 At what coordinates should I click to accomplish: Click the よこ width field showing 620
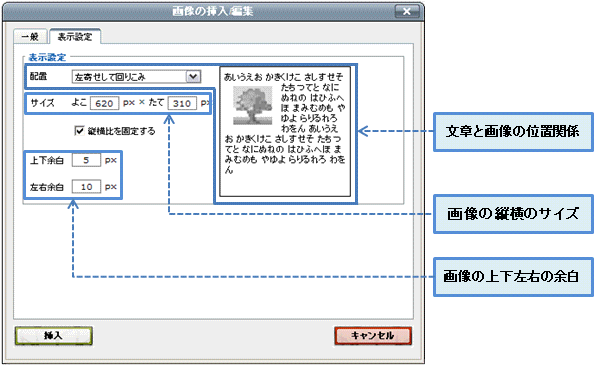(104, 103)
